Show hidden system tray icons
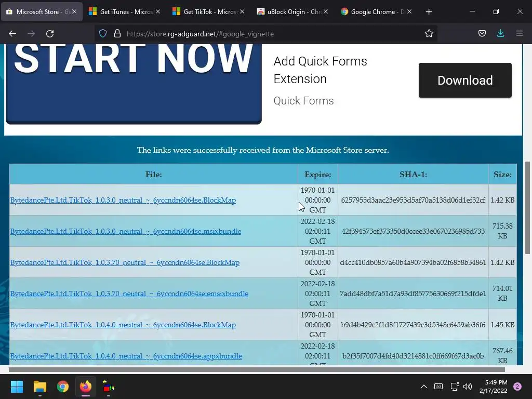 click(424, 387)
